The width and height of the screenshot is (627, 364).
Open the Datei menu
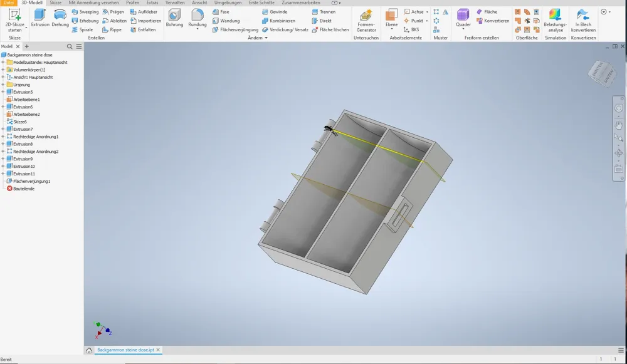[x=8, y=3]
